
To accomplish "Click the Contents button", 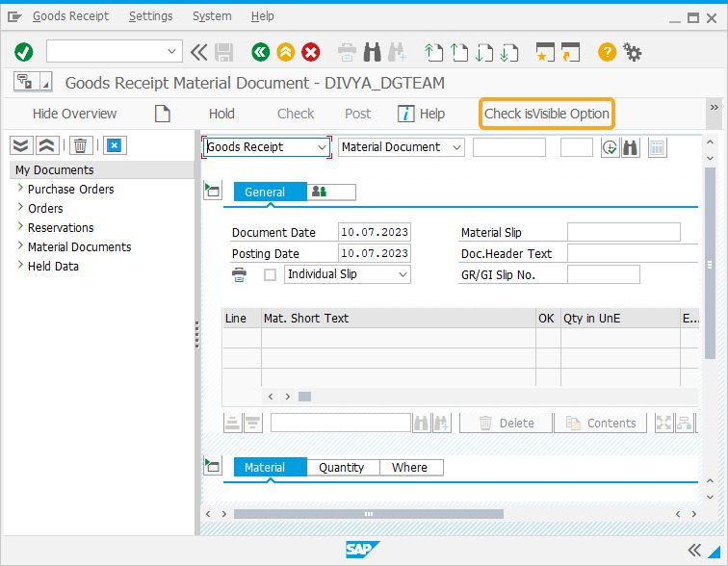I will [x=600, y=424].
